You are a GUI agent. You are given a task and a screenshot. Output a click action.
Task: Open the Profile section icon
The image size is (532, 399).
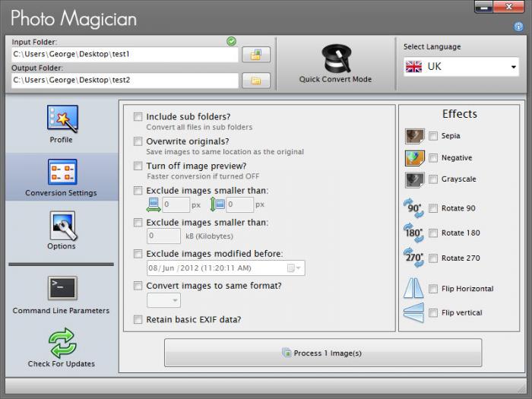coord(62,119)
